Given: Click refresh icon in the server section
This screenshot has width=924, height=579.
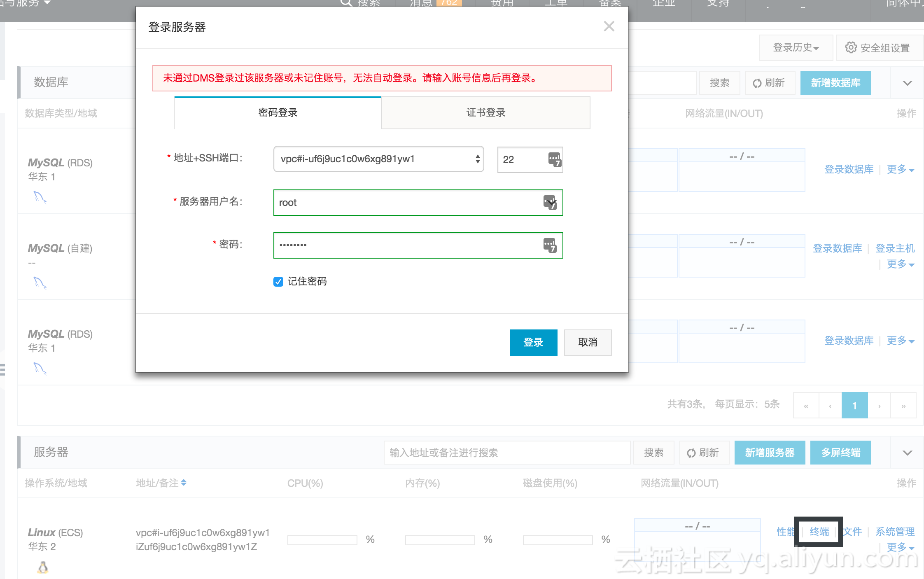Looking at the screenshot, I should [691, 453].
